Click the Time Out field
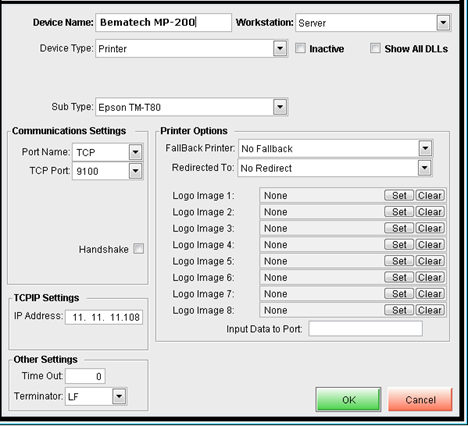Viewport: 468px width, 426px height. click(x=85, y=376)
